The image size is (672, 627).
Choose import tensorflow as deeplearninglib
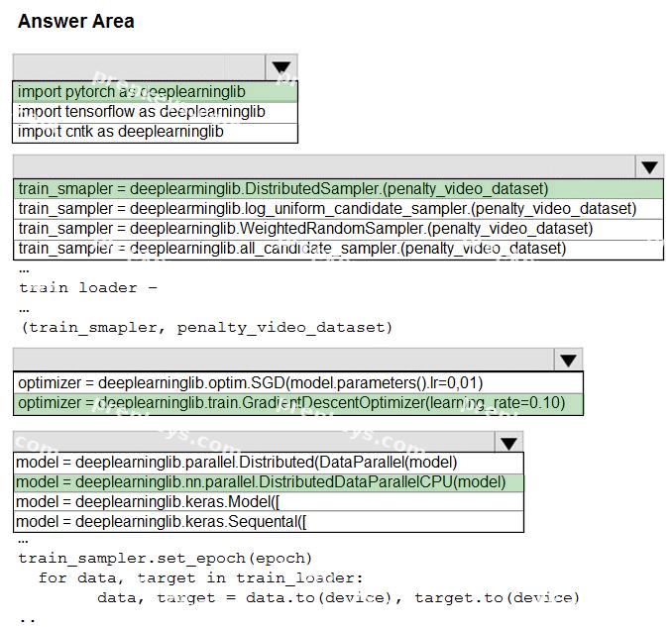click(x=155, y=112)
